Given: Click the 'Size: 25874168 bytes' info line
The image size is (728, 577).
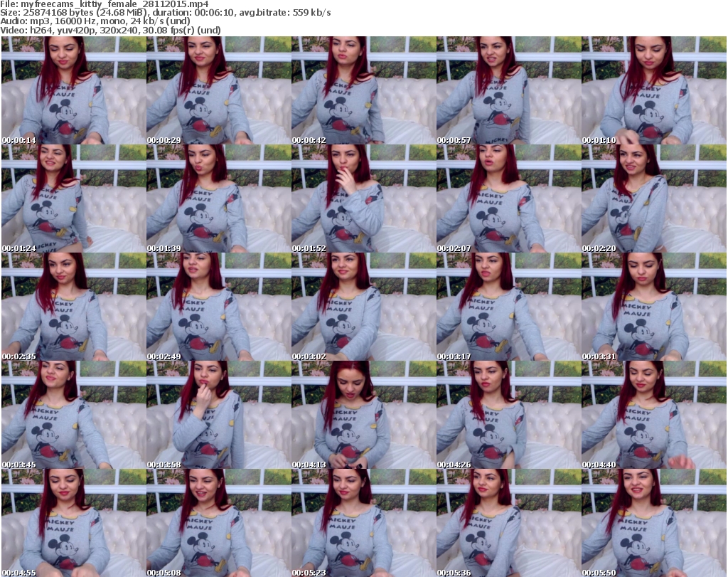Looking at the screenshot, I should click(x=166, y=13).
